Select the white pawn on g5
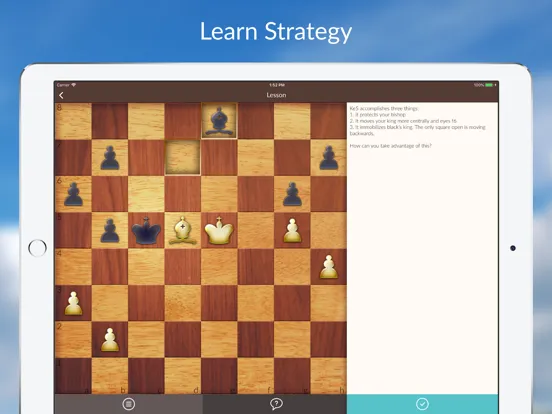 click(292, 231)
